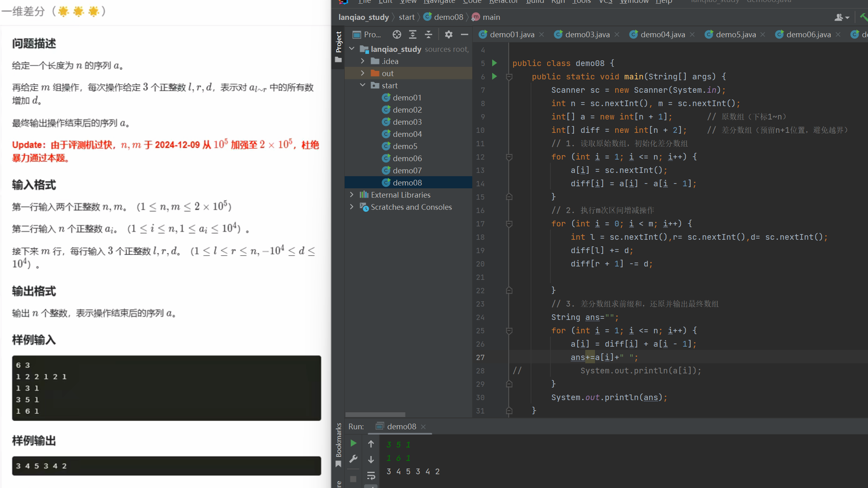Click green run gutter arrow beside main method
Viewport: 868px width, 488px height.
[x=494, y=76]
